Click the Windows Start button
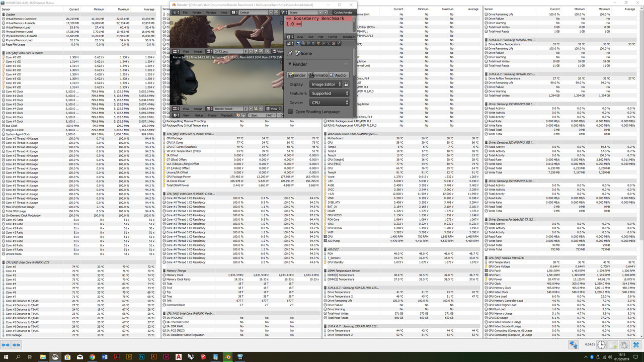This screenshot has width=644, height=362. [6, 357]
